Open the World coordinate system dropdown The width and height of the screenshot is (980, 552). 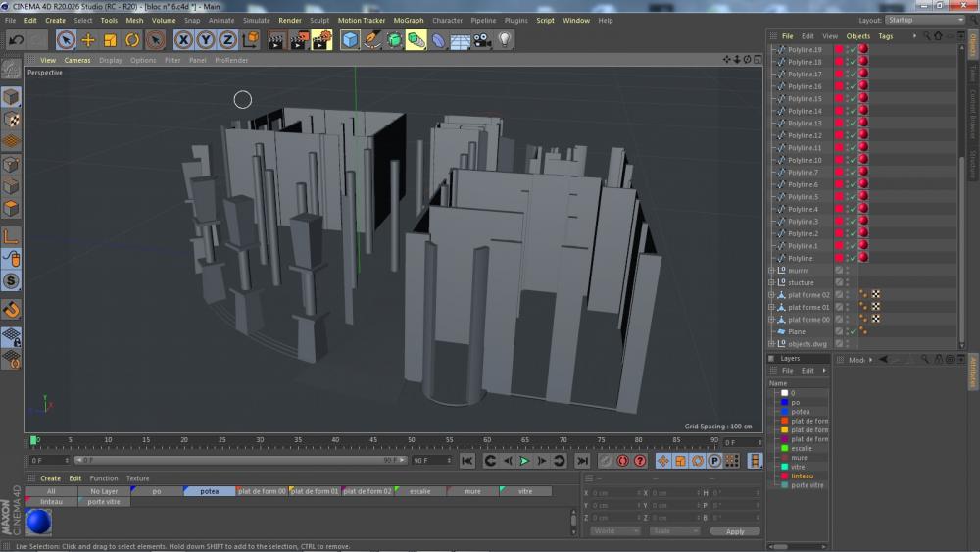click(x=615, y=531)
